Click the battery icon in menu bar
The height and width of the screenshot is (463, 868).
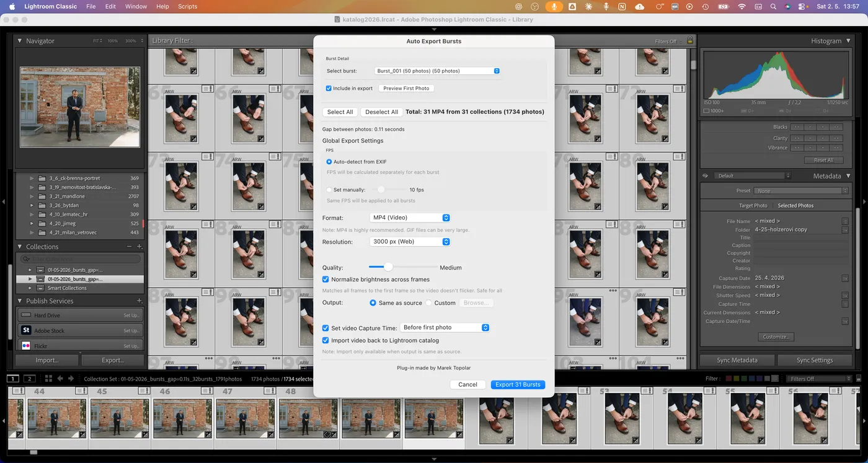(x=723, y=6)
